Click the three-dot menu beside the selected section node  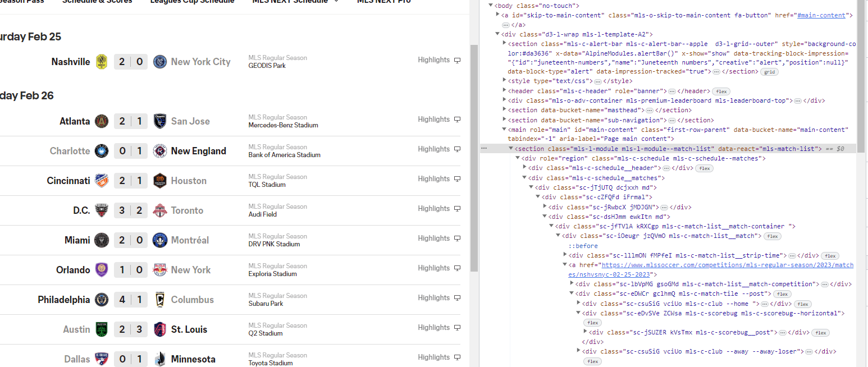[x=484, y=149]
